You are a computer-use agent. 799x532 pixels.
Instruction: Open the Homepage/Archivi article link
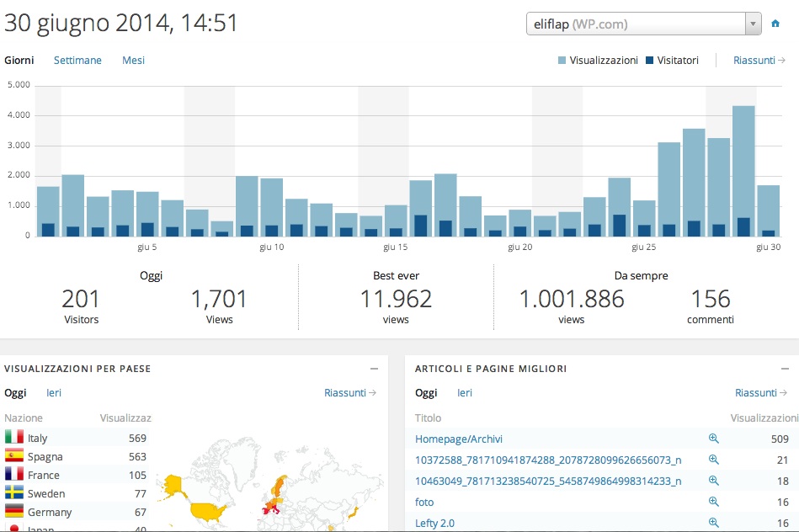459,439
